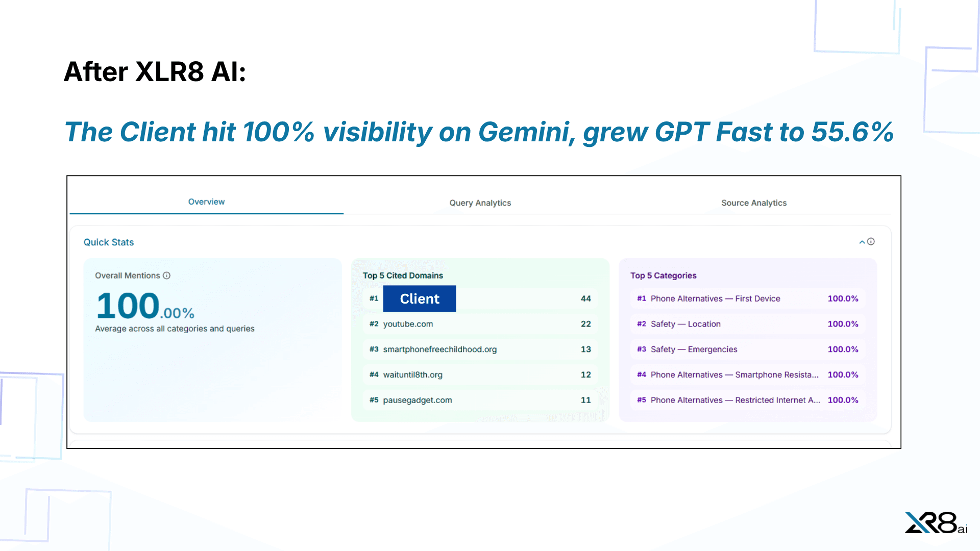Click the Quick Stats info icon
Screen dimensions: 980x551
871,241
